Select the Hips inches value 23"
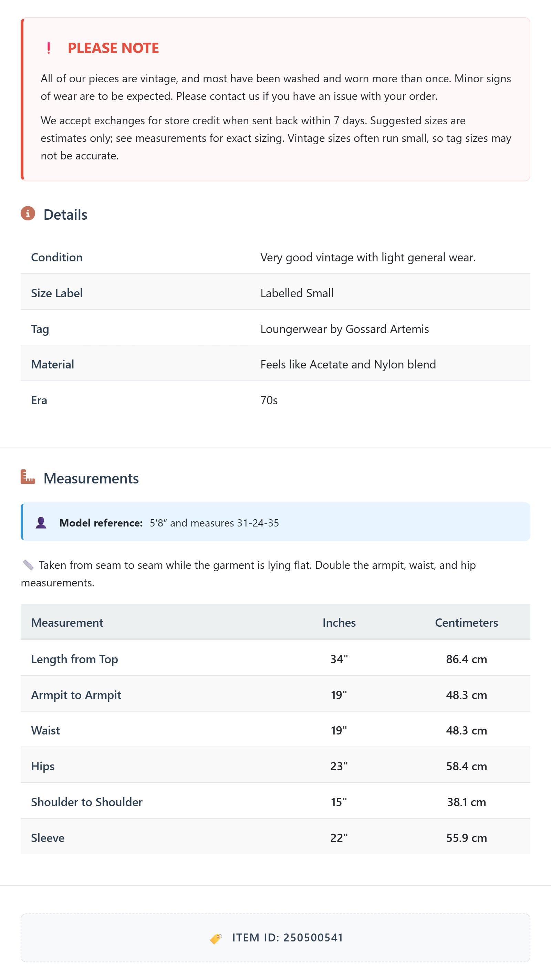This screenshot has width=551, height=980. 339,766
